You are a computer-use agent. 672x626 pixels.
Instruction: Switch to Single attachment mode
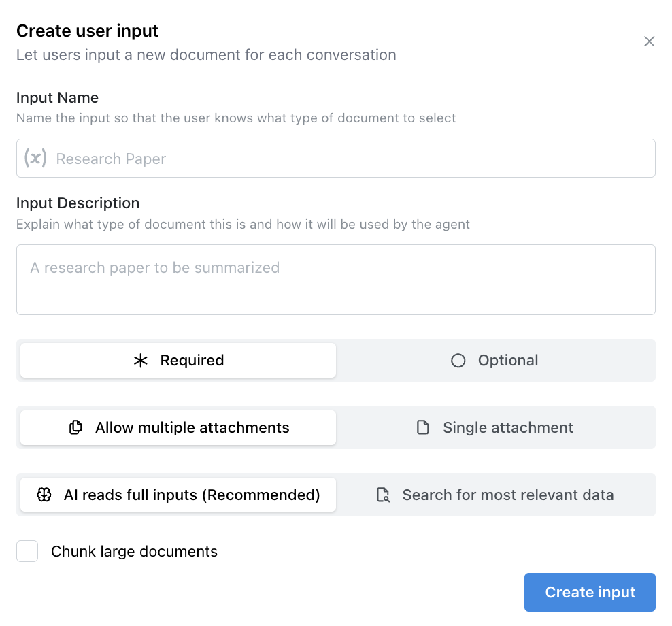point(494,427)
